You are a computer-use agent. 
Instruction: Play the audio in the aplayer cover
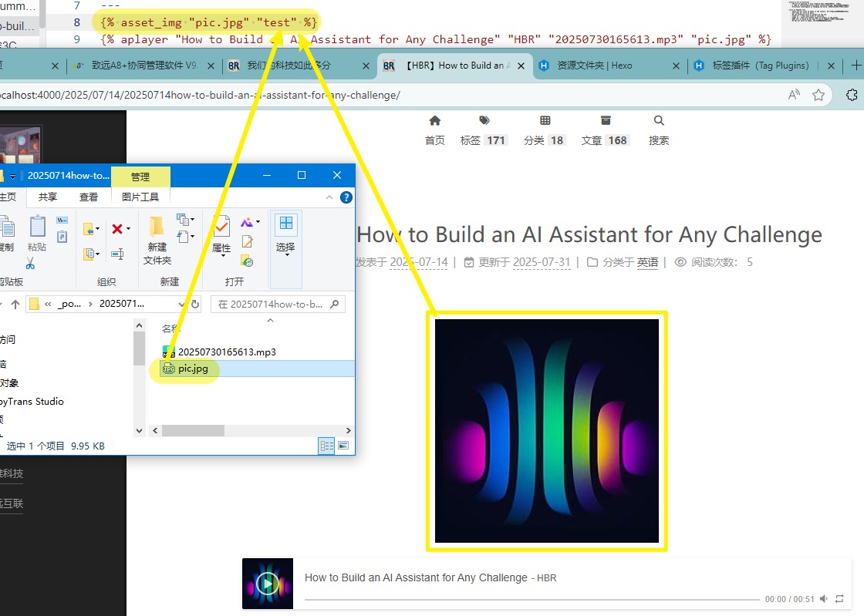(x=267, y=584)
